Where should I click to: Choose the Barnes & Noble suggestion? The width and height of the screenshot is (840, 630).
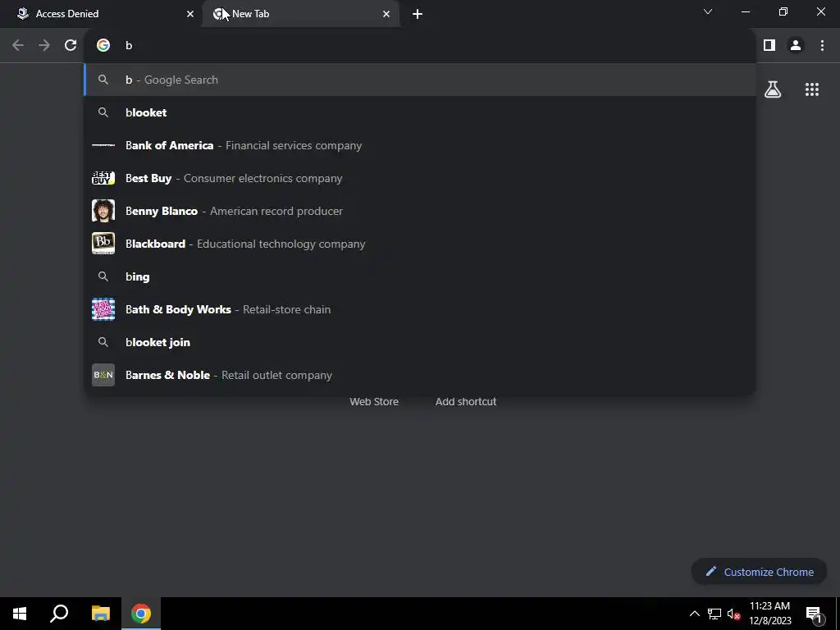pyautogui.click(x=420, y=375)
